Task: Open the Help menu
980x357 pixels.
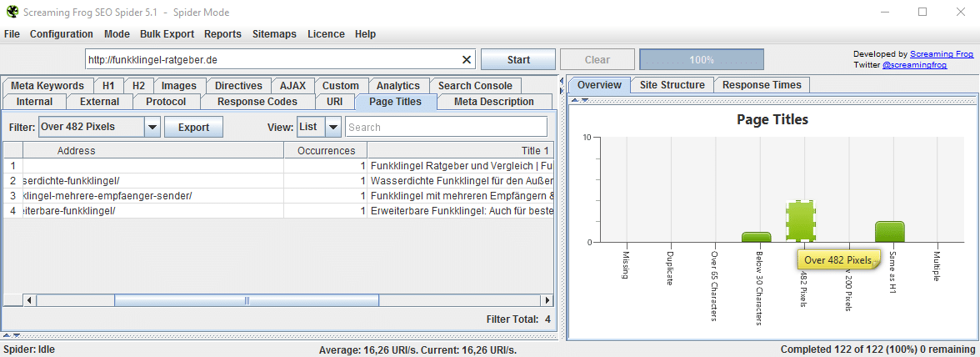Action: (x=366, y=34)
